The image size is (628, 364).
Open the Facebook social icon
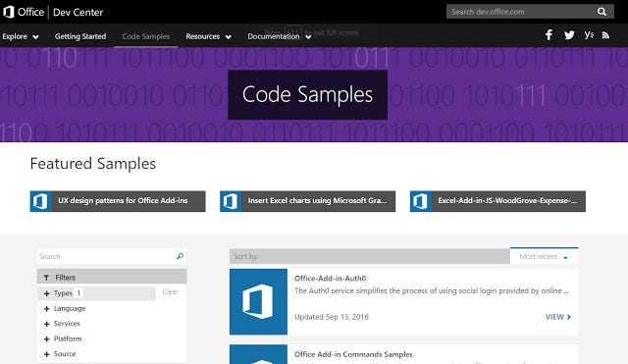(549, 35)
